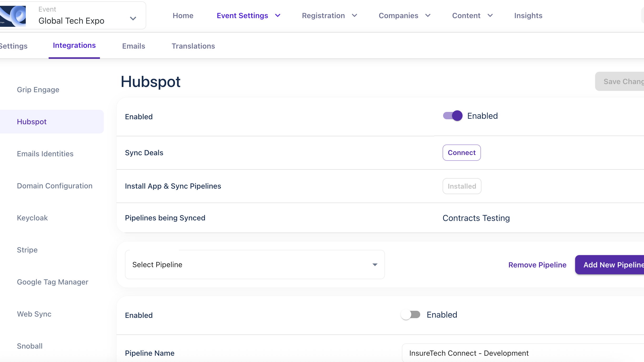Viewport: 644px width, 362px height.
Task: Open the Grip Engage integration
Action: pos(38,90)
